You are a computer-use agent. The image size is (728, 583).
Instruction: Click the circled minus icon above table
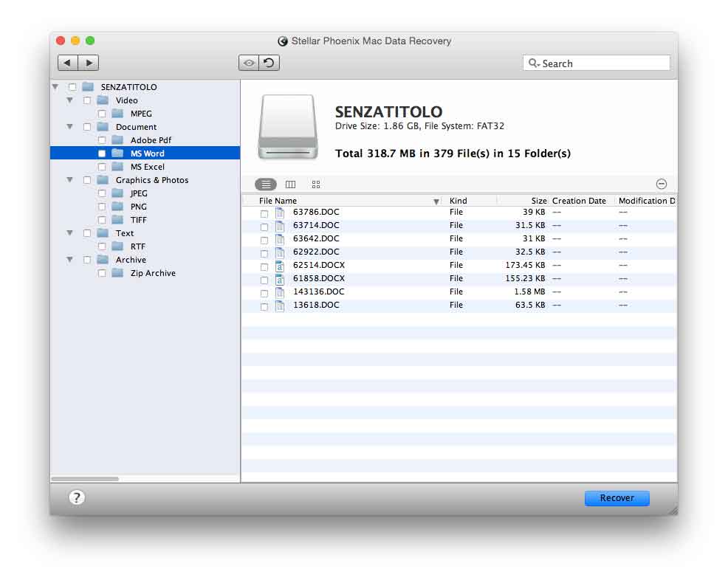point(662,184)
